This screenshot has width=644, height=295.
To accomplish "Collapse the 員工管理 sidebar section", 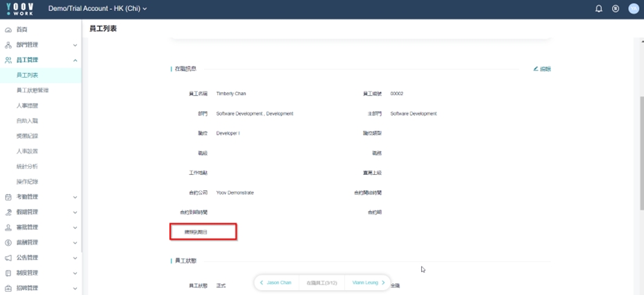I will (x=75, y=60).
